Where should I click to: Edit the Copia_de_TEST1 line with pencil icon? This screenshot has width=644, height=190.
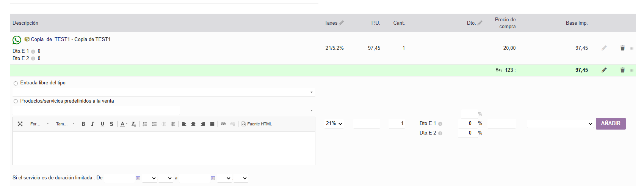[604, 48]
